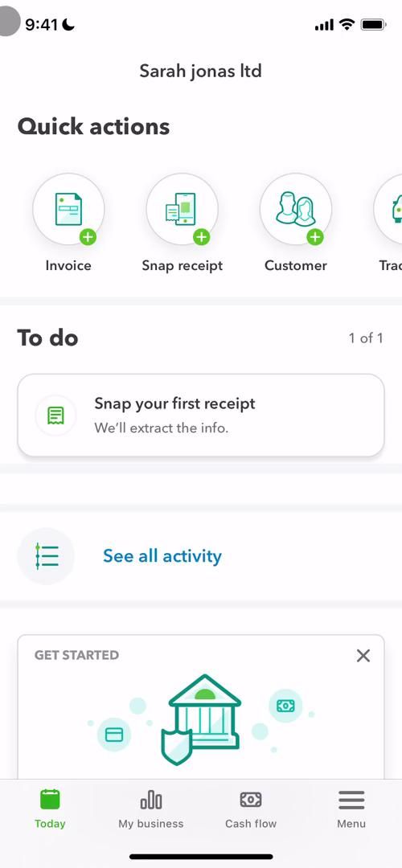Click the receipt icon in To do card
This screenshot has width=402, height=868.
56,416
